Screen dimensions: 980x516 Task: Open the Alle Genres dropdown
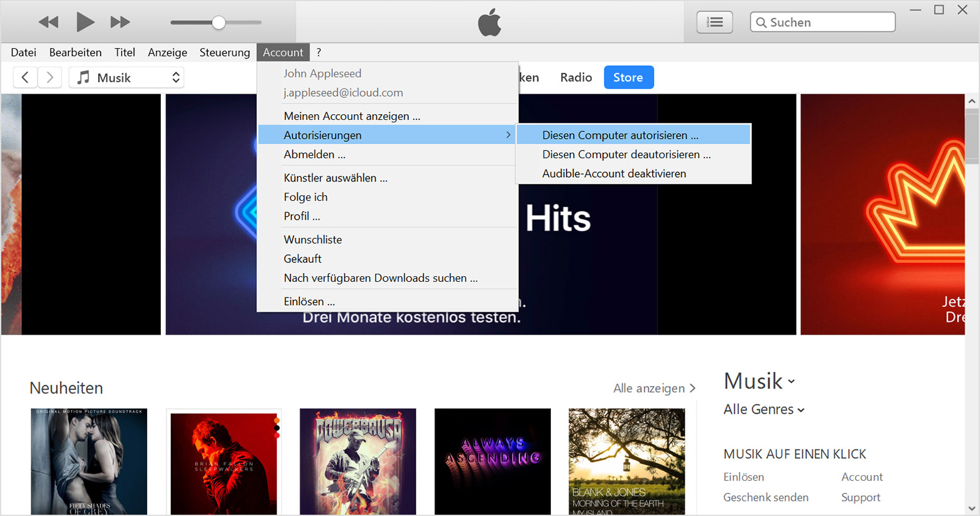764,409
